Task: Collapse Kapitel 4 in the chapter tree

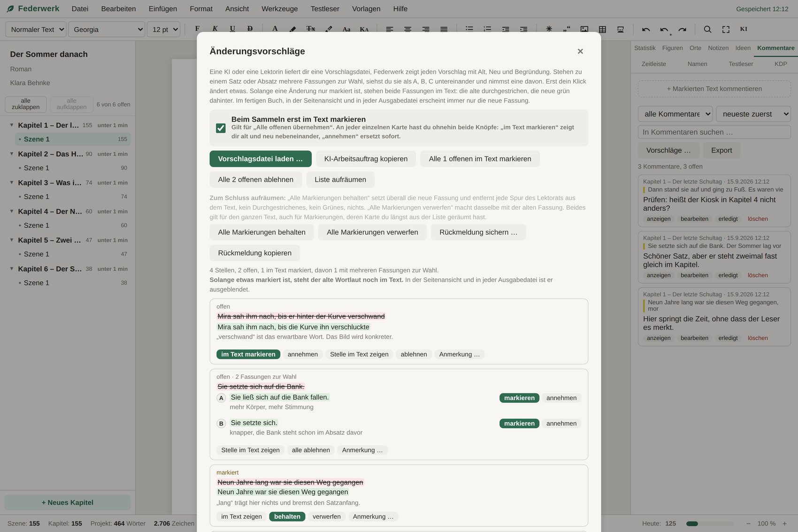Action: 12,211
